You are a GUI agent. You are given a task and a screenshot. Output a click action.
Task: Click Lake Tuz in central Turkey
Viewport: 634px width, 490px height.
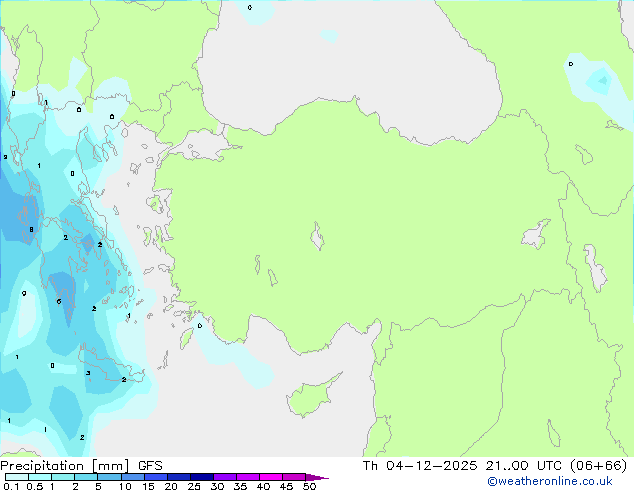[317, 236]
